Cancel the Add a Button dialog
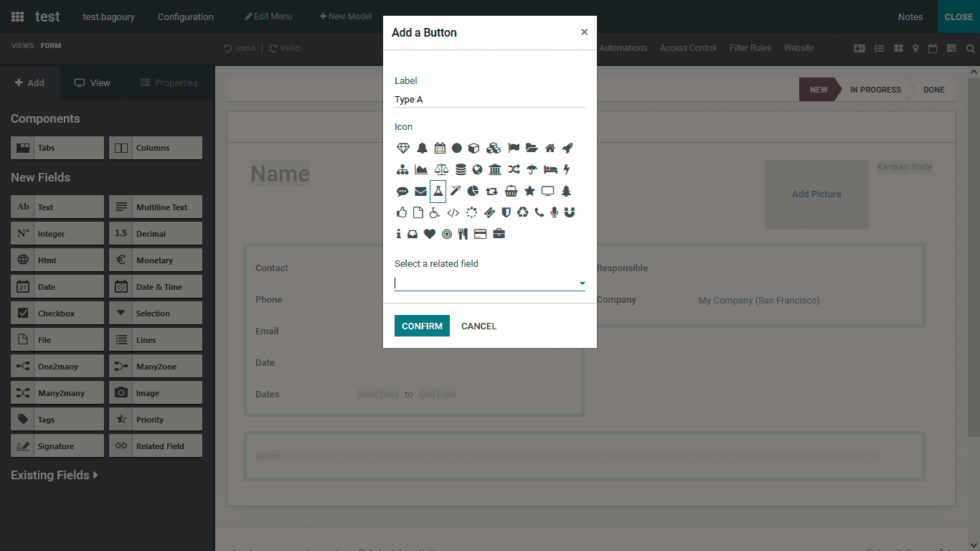The width and height of the screenshot is (980, 551). [x=478, y=326]
